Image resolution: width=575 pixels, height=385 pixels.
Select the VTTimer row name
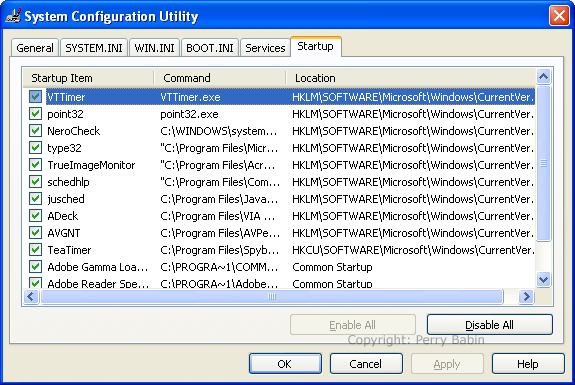point(66,97)
